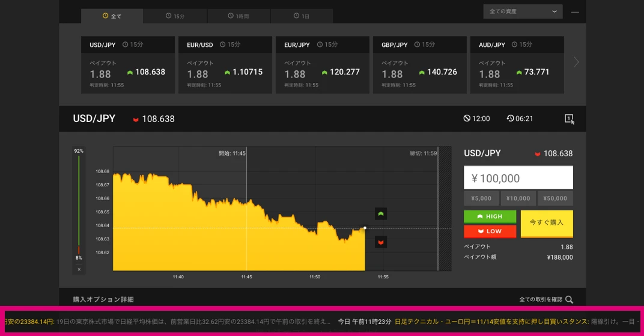Switch to the 1日 tab
This screenshot has width=644, height=336.
302,16
